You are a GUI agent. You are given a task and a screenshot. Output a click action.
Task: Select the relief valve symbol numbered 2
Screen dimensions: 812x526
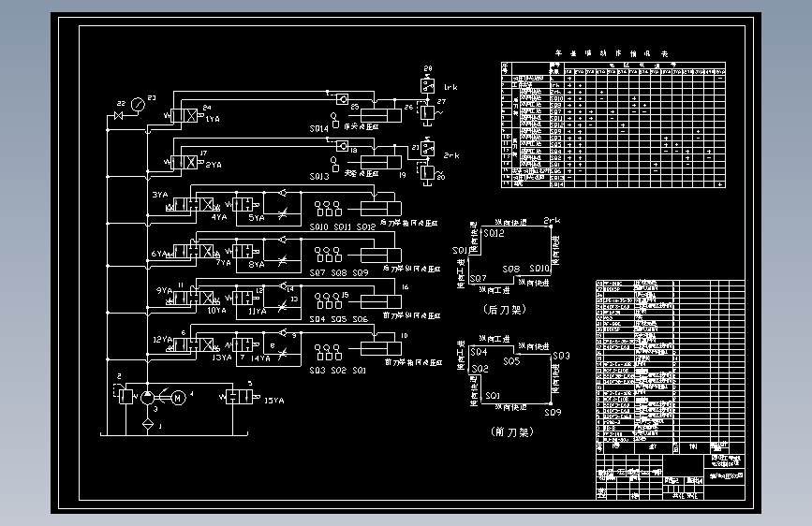(124, 396)
